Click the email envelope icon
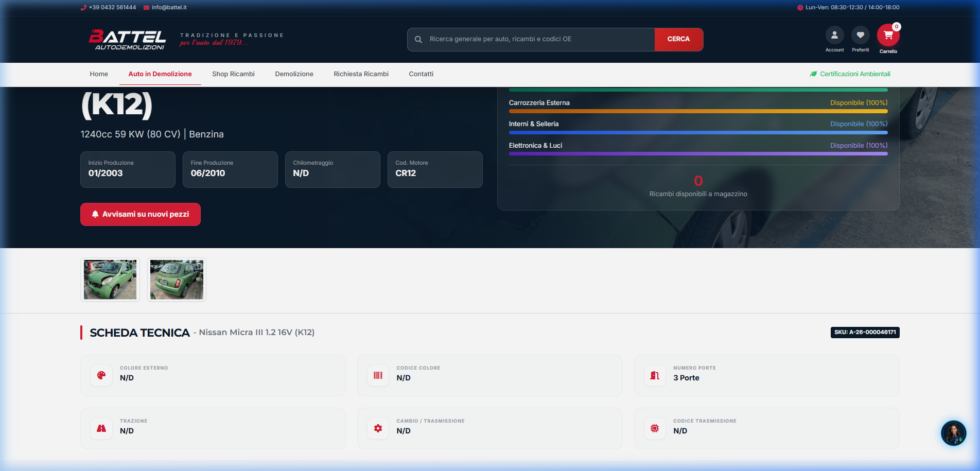Image resolution: width=980 pixels, height=471 pixels. click(x=146, y=8)
